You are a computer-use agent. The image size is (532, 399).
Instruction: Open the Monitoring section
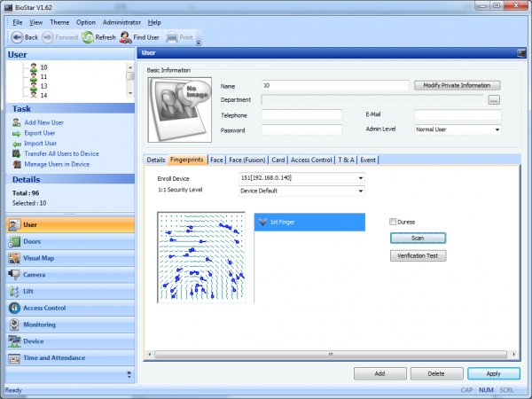(x=40, y=325)
